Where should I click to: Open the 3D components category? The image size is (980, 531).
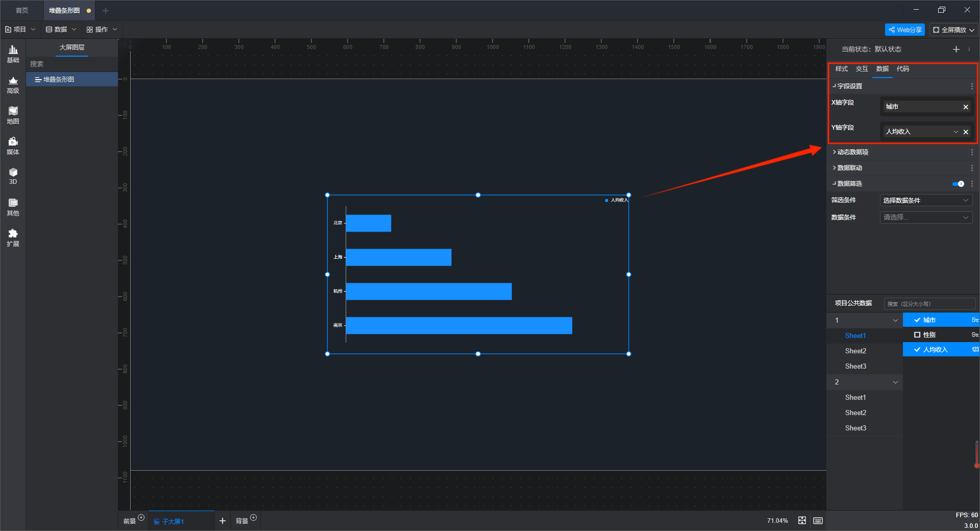pos(13,176)
